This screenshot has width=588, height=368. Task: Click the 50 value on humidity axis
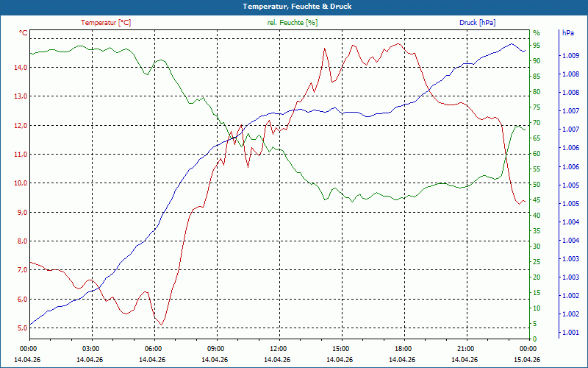[x=537, y=185]
